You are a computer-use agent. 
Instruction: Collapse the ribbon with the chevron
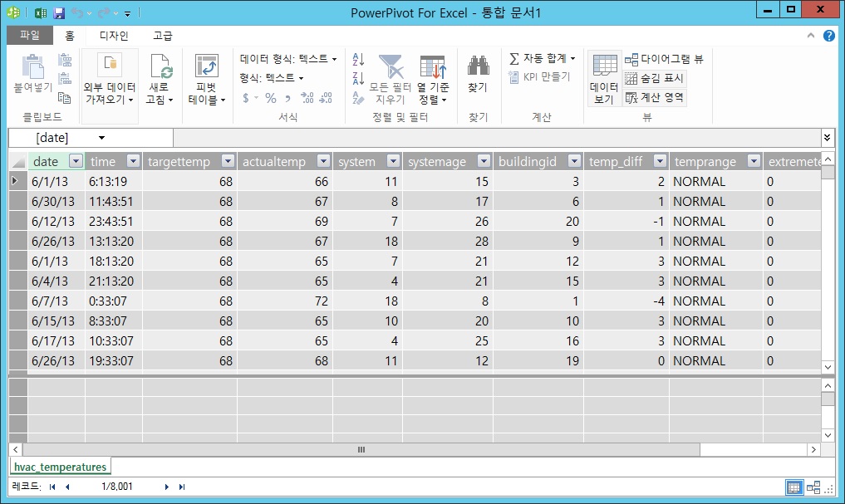coord(810,36)
